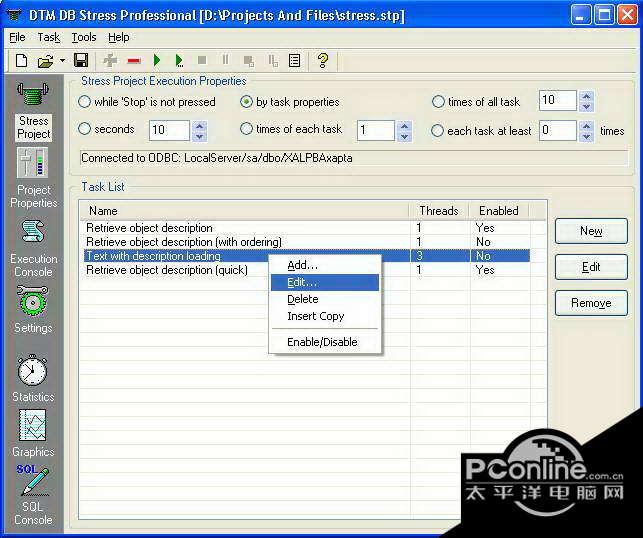Click the report list toolbar icon
The image size is (643, 538).
coord(294,61)
